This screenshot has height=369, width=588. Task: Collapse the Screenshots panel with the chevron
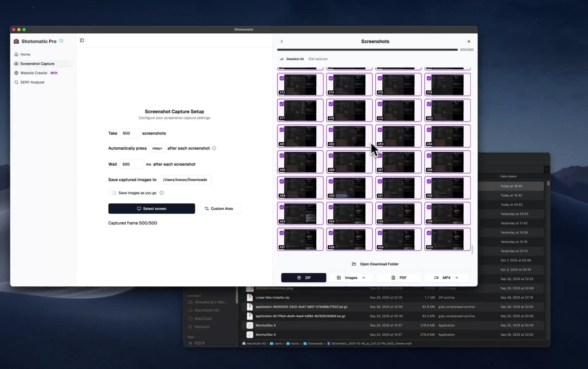point(281,41)
